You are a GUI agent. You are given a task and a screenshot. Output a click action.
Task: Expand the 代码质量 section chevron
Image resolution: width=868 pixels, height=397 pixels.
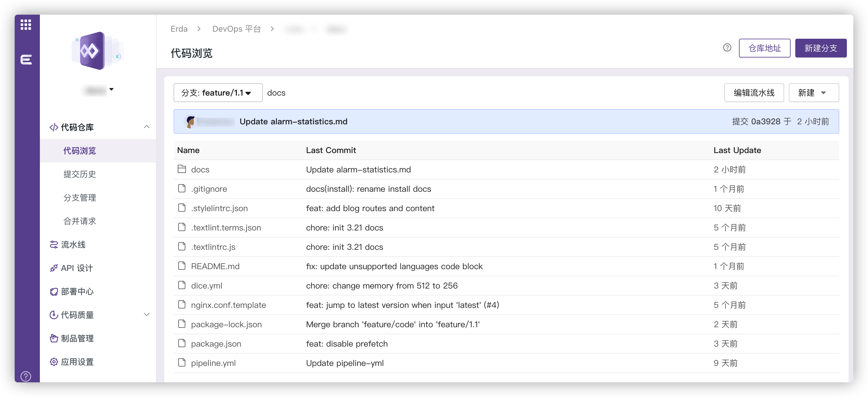(x=147, y=314)
